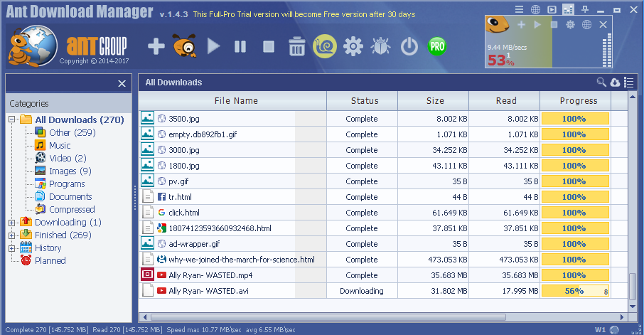Select the Compressed category
The height and width of the screenshot is (335, 644).
[72, 209]
